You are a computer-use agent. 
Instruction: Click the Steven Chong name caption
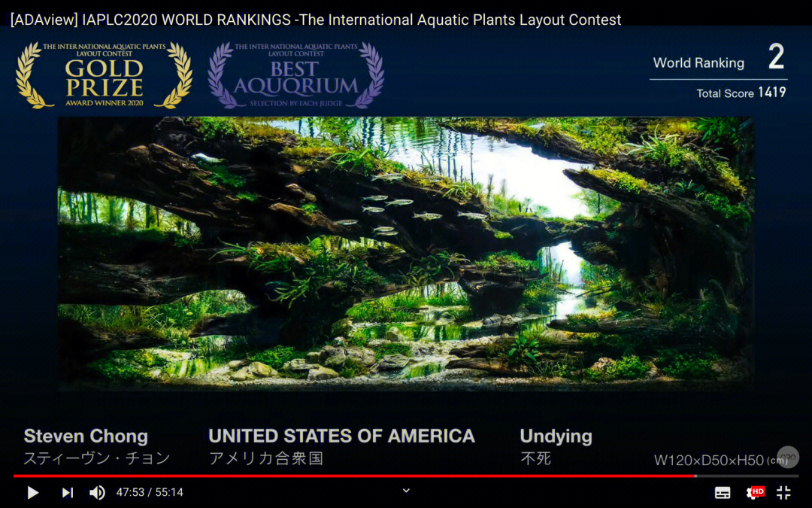click(x=86, y=436)
